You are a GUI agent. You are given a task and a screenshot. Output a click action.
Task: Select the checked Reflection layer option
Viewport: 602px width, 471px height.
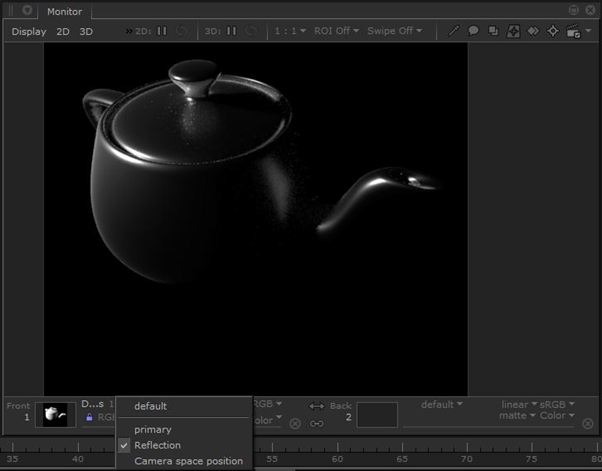[x=157, y=445]
